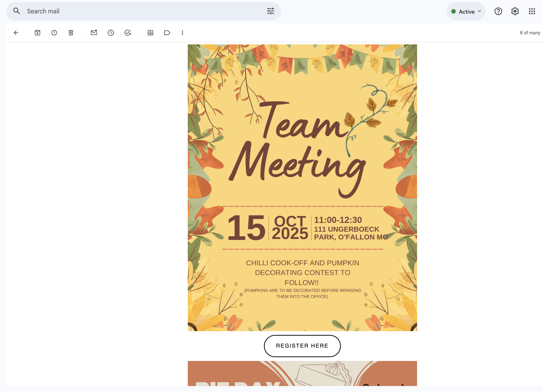This screenshot has height=392, width=542.
Task: Open the Labels menu icon
Action: pyautogui.click(x=167, y=33)
